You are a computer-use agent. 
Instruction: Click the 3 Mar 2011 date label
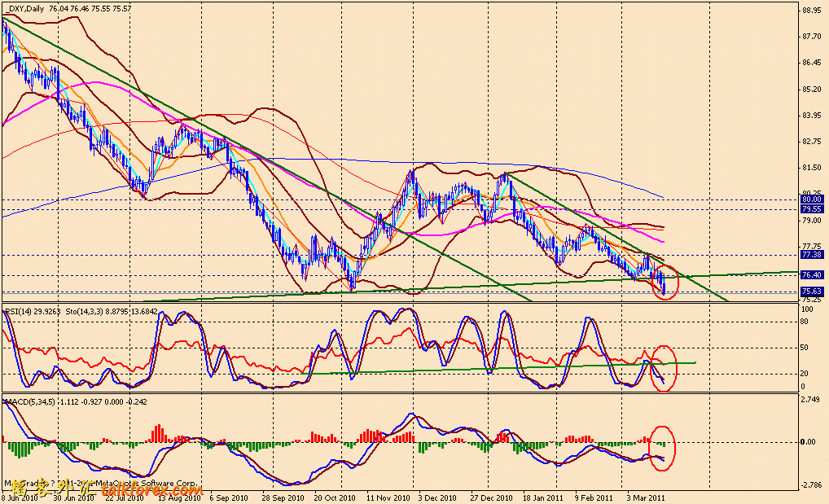pyautogui.click(x=646, y=498)
